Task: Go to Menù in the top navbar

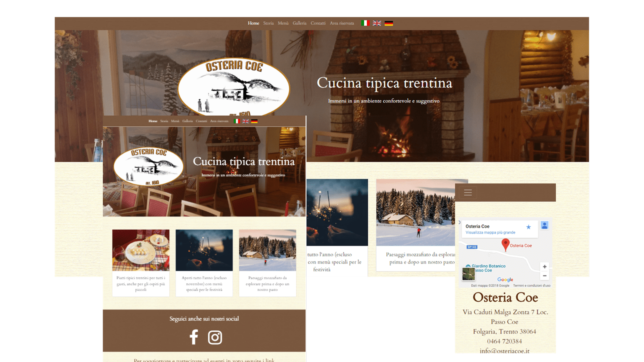Action: pos(283,23)
